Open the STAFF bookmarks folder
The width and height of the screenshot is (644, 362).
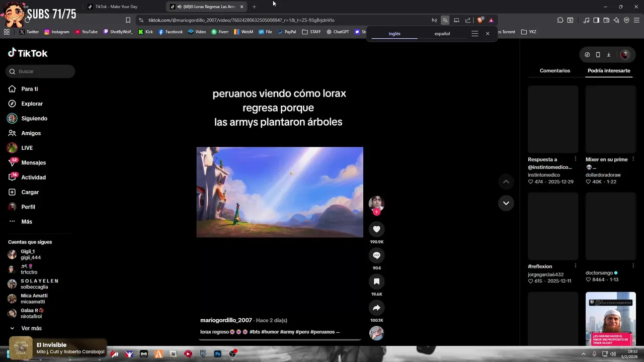coord(311,32)
